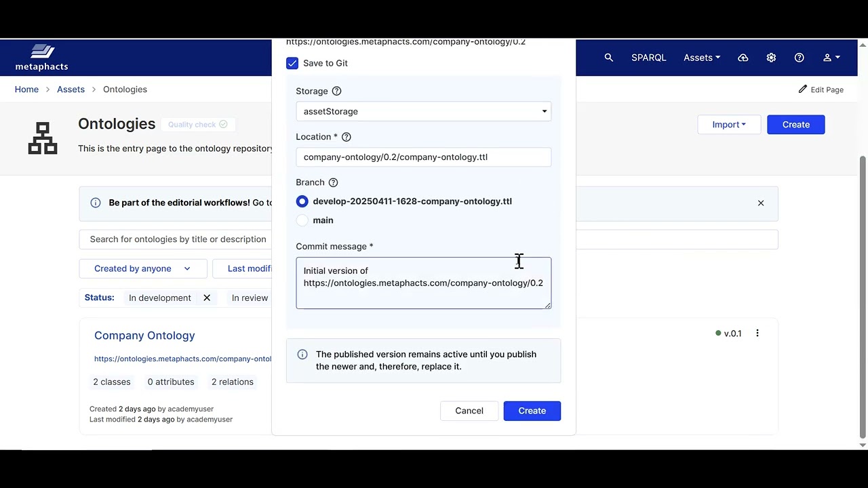Open the assetStorage storage dropdown
The height and width of the screenshot is (488, 868).
click(423, 111)
